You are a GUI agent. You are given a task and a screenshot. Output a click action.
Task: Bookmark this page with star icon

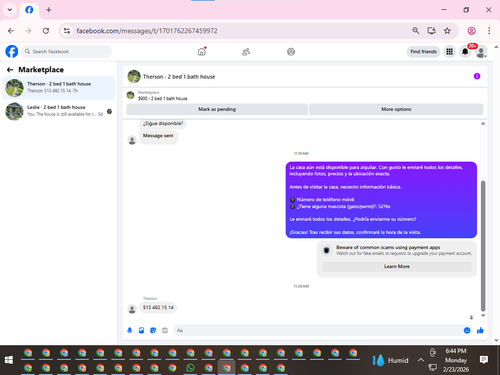(447, 31)
